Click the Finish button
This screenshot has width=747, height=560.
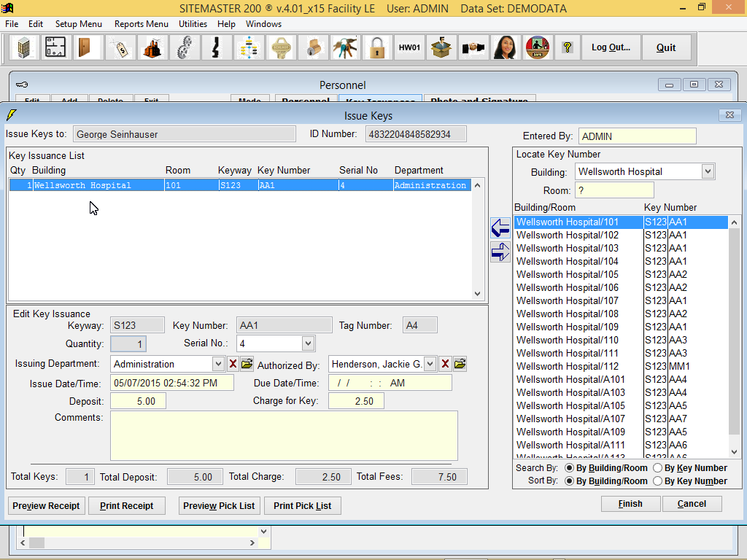click(x=630, y=504)
